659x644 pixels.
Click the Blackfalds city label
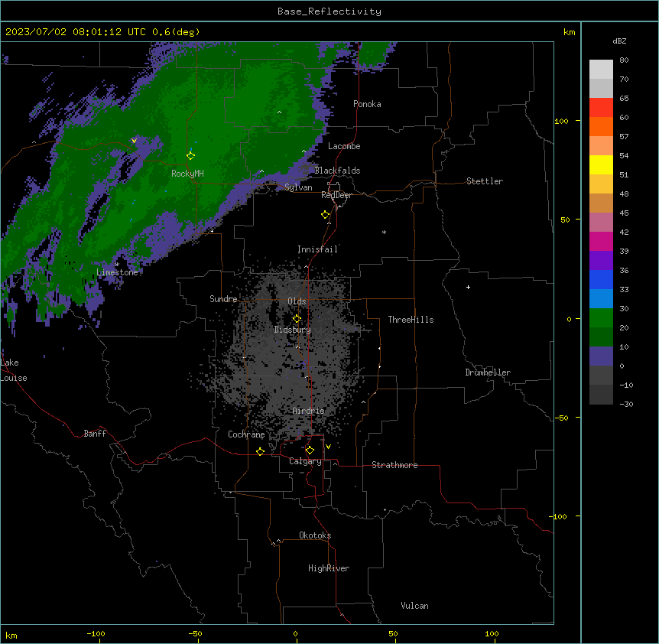coord(337,171)
